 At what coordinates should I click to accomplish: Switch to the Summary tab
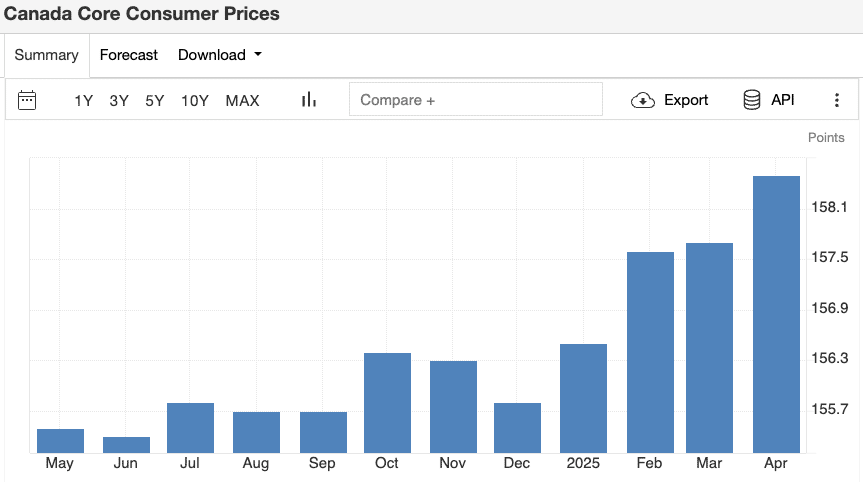47,55
